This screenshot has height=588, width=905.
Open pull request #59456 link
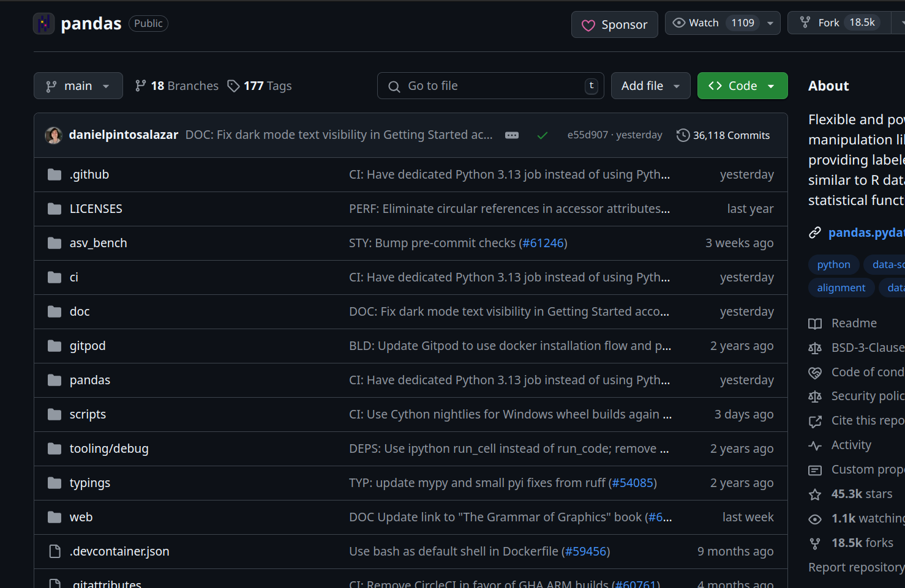[586, 551]
